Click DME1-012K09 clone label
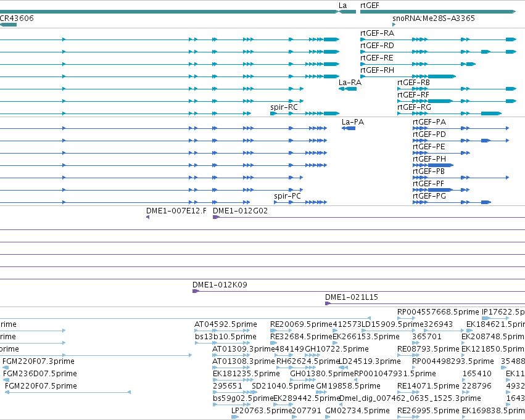 (220, 285)
